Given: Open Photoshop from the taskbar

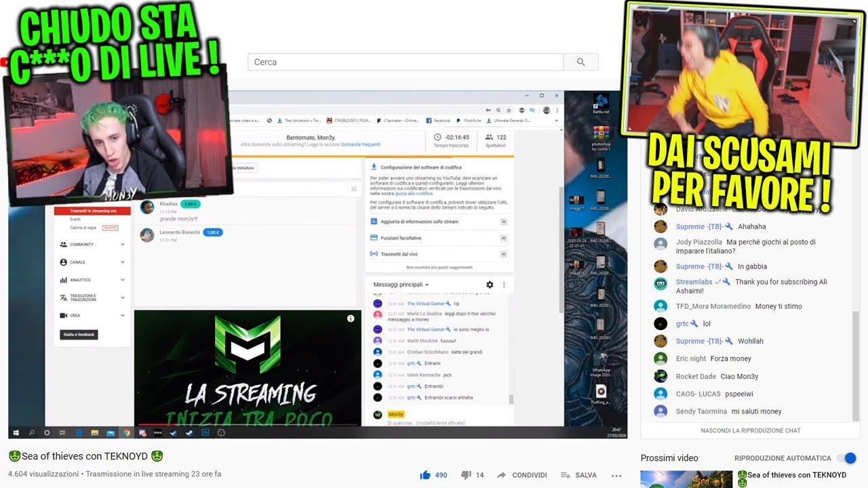Looking at the screenshot, I should tap(205, 432).
